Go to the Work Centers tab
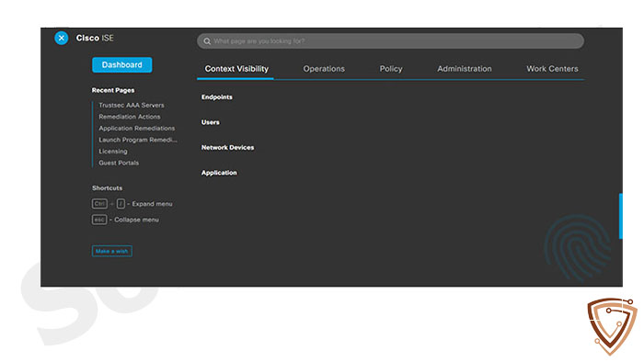The image size is (644, 362). coord(552,69)
